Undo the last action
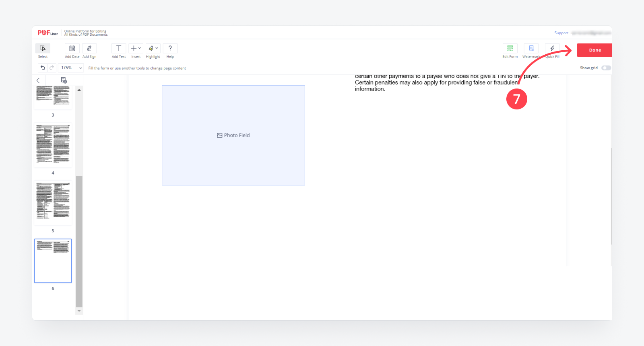This screenshot has width=644, height=346. coord(43,68)
